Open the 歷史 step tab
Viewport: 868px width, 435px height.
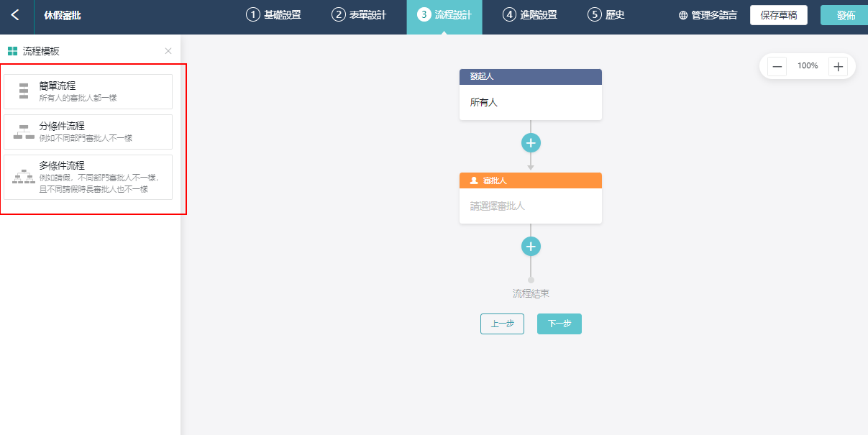tap(606, 15)
